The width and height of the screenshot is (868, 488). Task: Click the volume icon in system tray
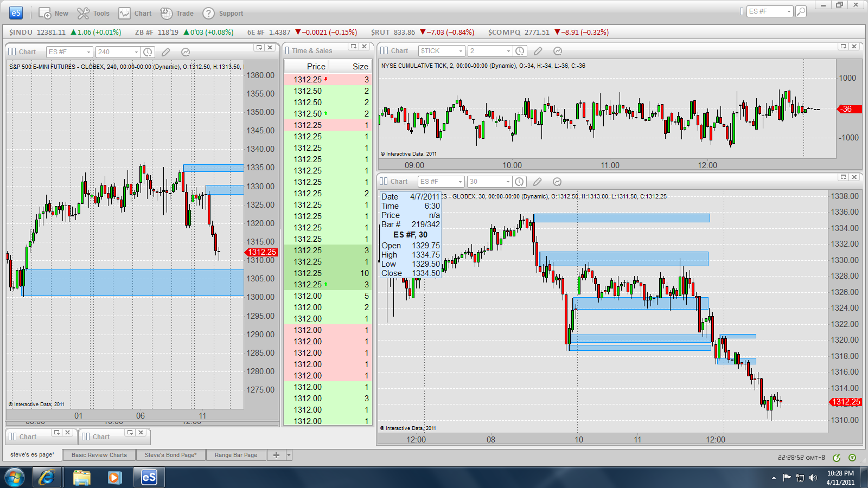pos(813,478)
